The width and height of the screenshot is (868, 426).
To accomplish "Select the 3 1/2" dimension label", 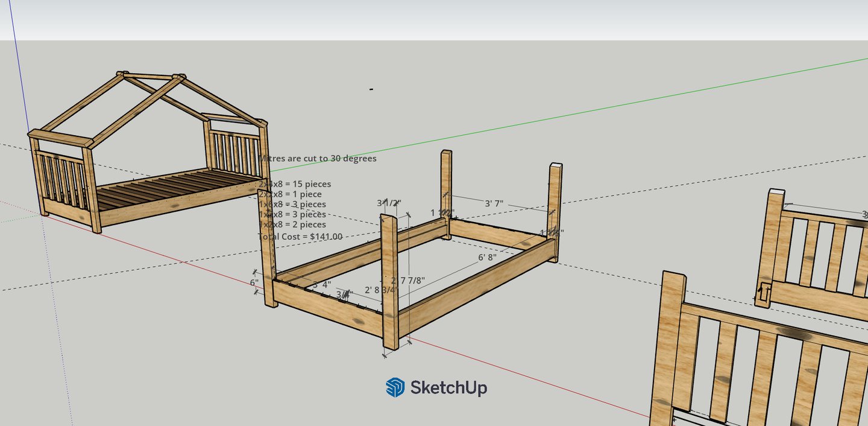I will point(389,203).
